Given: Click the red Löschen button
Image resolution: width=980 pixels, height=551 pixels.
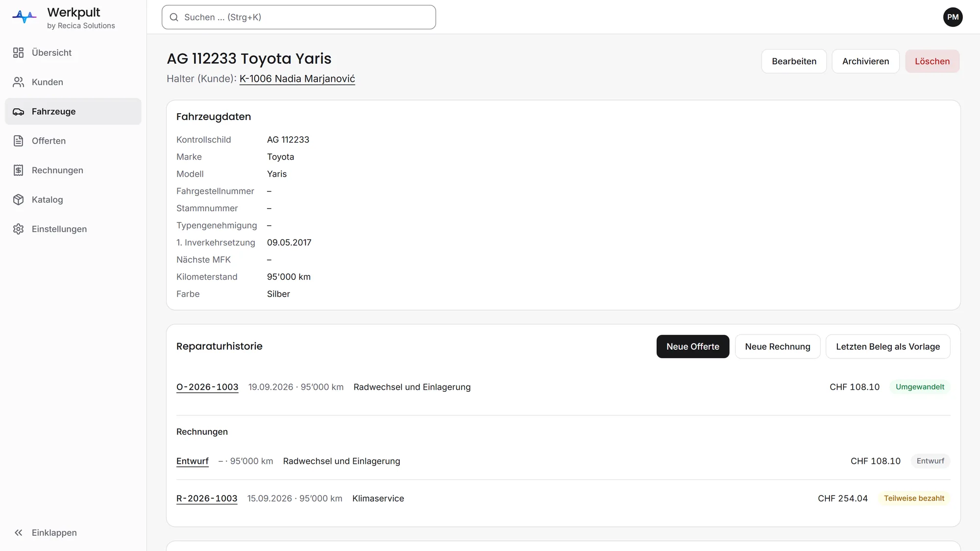Looking at the screenshot, I should click(x=932, y=61).
